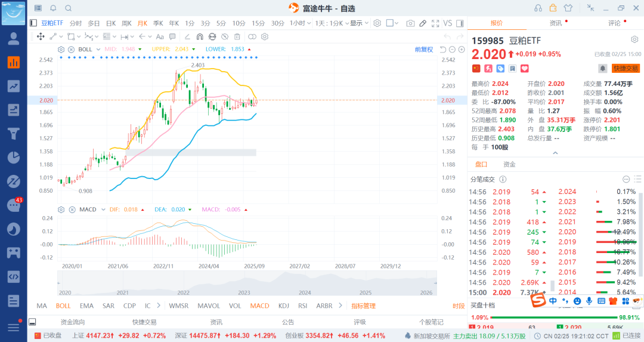Screen dimensions: 644x342
Task: Open the search magnifier in the title bar
Action: pos(68,8)
